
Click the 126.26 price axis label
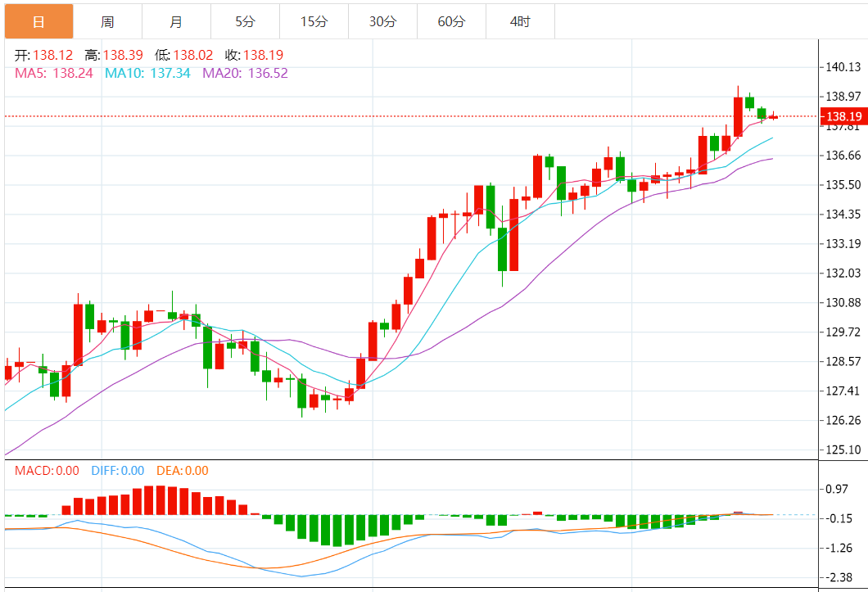pos(843,420)
